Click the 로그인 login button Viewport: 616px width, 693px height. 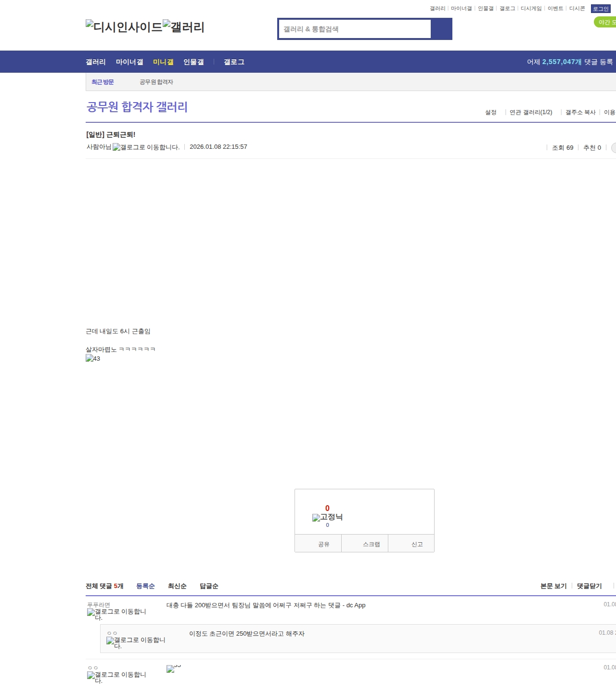click(601, 9)
